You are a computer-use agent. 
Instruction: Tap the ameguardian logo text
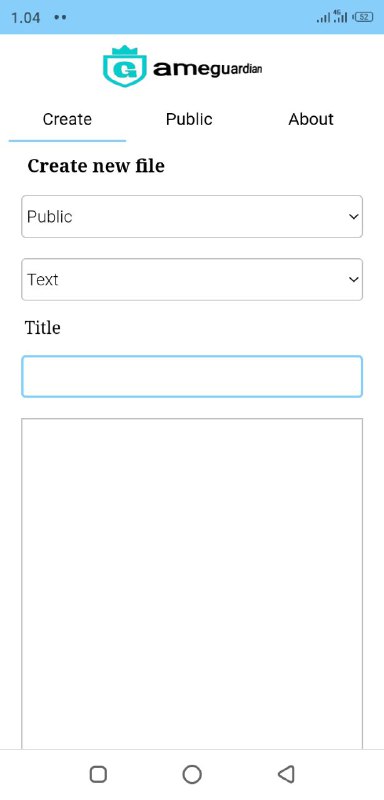(208, 69)
